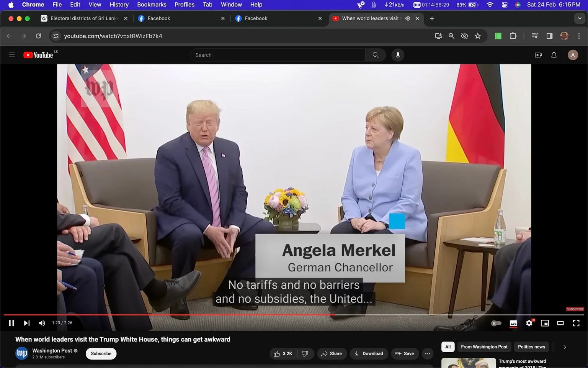Open YouTube notifications bell

point(554,55)
